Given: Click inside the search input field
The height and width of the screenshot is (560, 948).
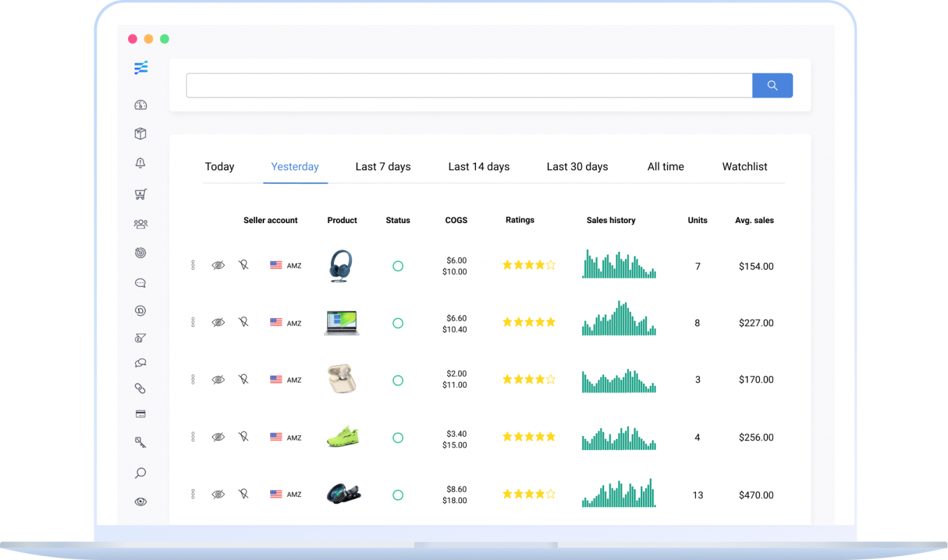Looking at the screenshot, I should click(x=469, y=85).
